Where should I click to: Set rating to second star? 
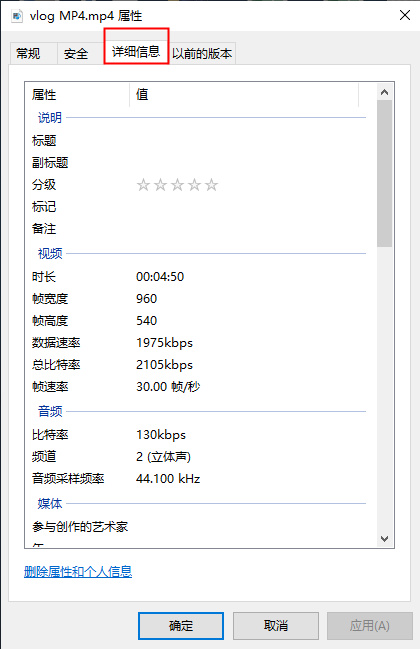(161, 185)
